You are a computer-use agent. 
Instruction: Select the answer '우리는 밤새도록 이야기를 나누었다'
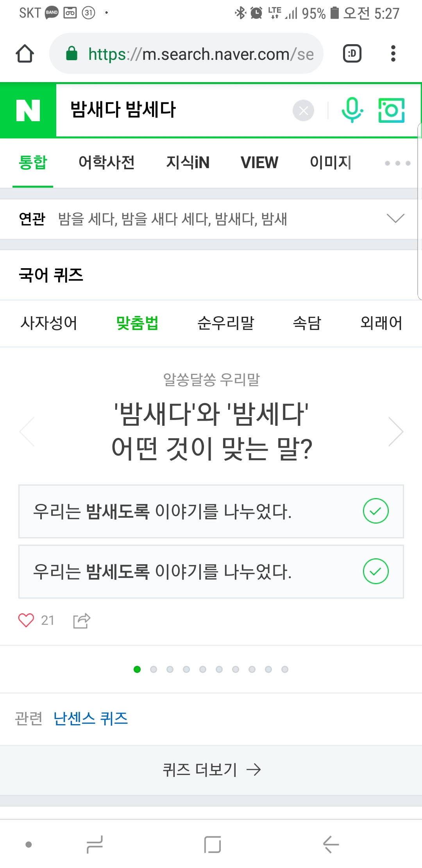click(x=211, y=511)
